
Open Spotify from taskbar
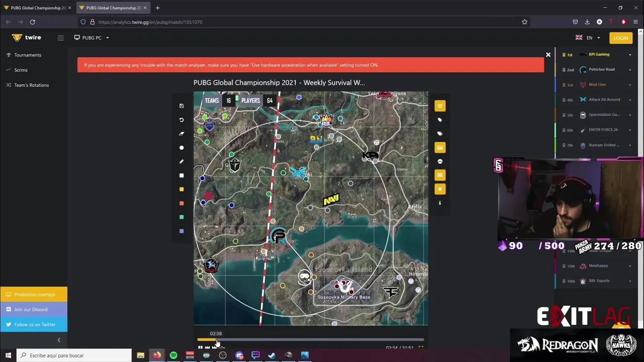pyautogui.click(x=174, y=355)
